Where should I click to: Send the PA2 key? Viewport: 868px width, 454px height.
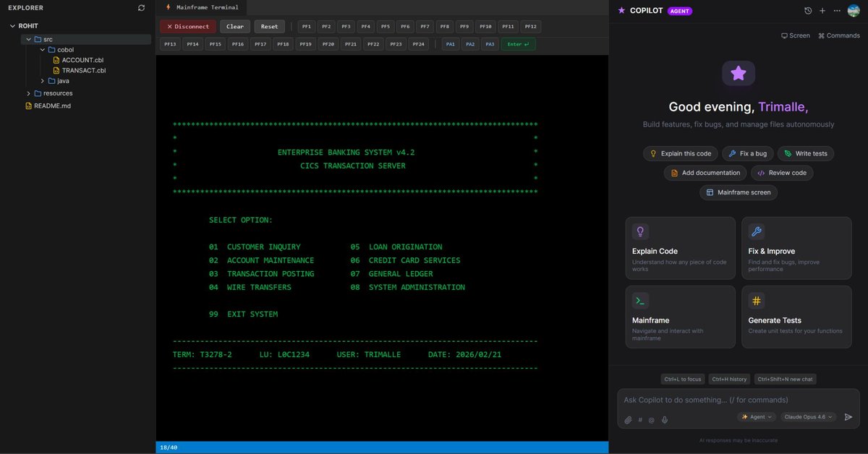470,44
